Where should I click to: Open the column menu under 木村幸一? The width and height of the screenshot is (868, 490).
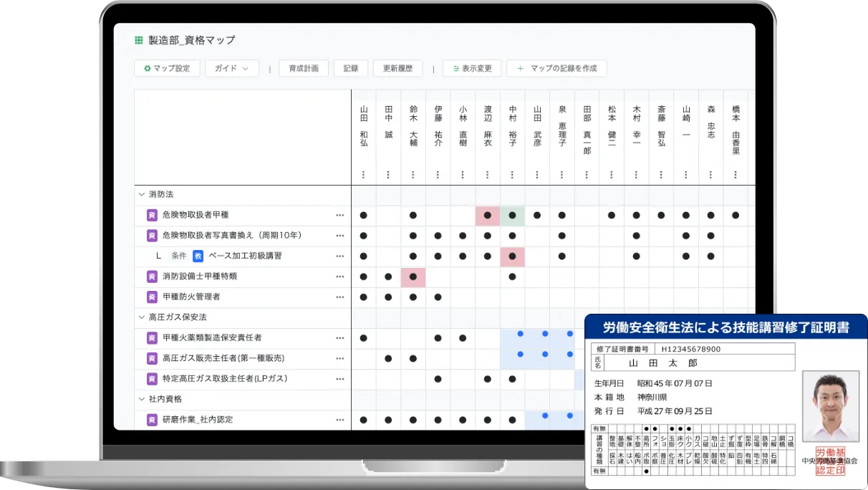(x=637, y=175)
